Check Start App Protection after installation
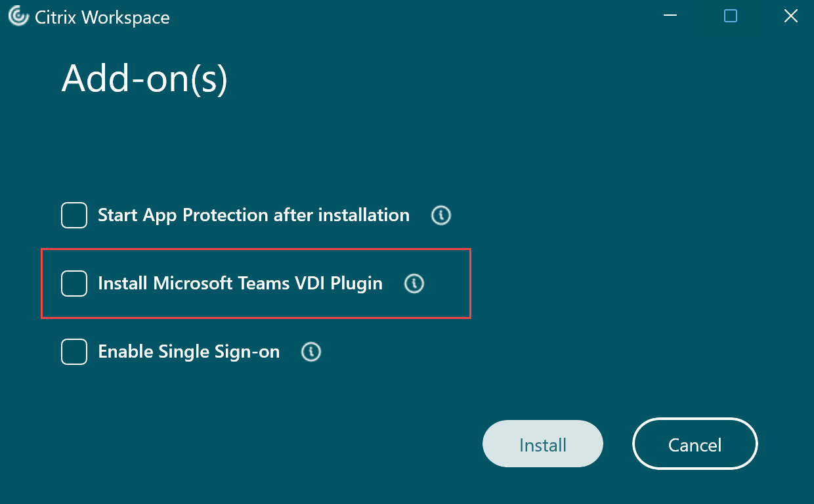Viewport: 814px width, 504px height. [x=74, y=215]
